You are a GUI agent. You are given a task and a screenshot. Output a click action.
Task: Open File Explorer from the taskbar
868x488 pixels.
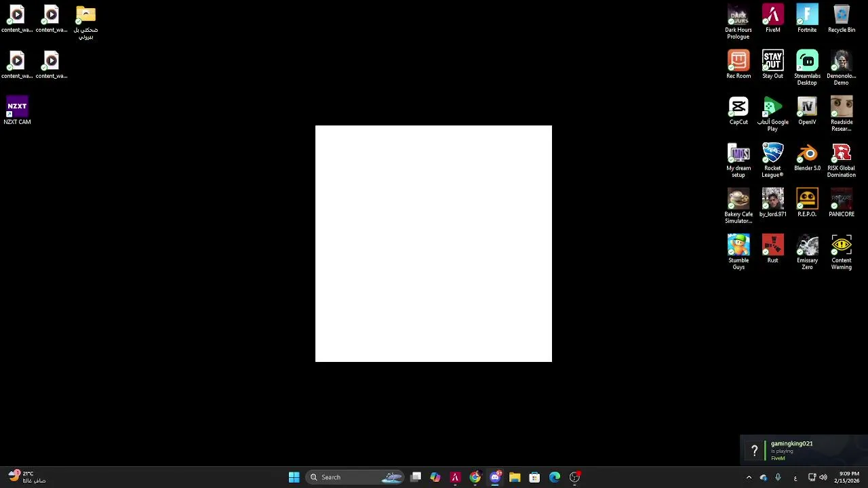tap(515, 477)
